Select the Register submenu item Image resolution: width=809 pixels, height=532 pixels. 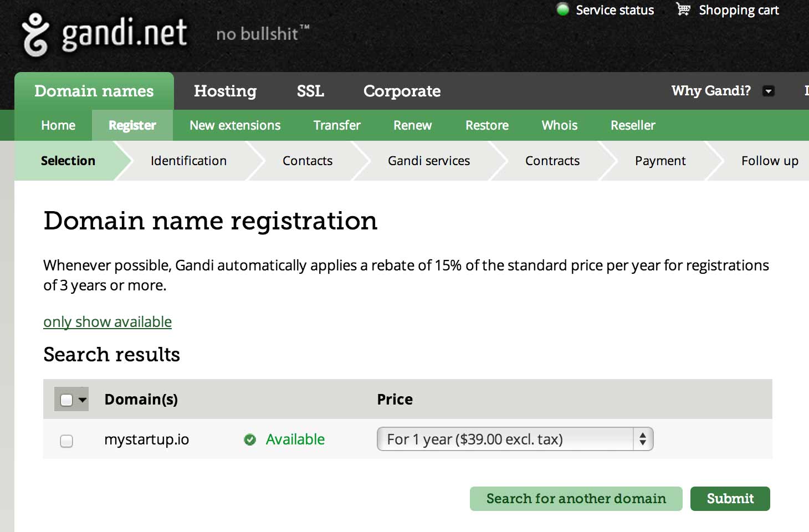(x=132, y=125)
